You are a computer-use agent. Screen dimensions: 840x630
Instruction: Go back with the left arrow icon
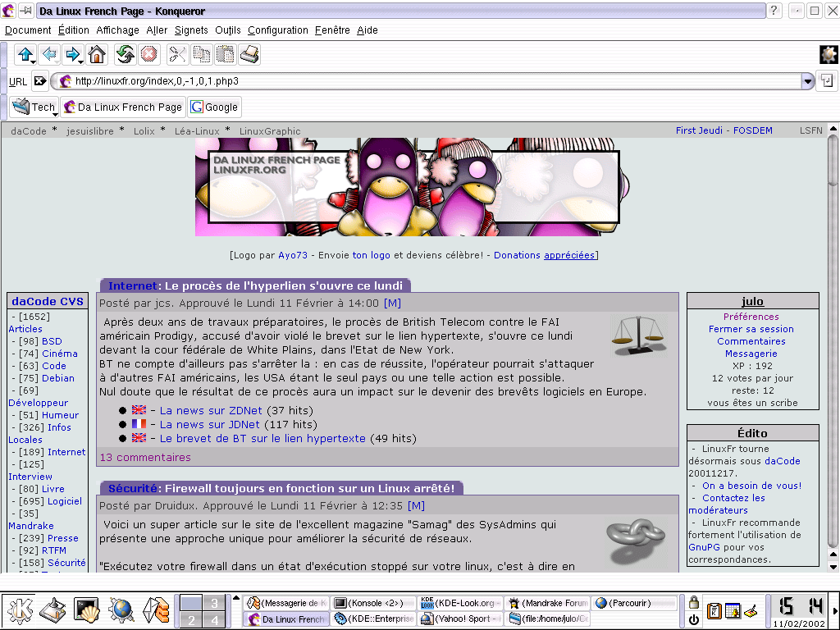tap(49, 54)
